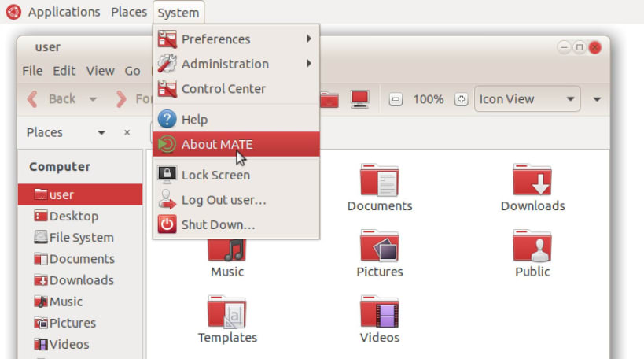Click the Ubuntu MATE logo icon

coord(13,12)
